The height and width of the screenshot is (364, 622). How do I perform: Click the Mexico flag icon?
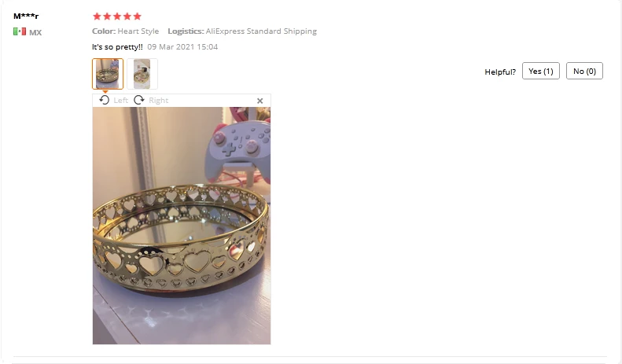(20, 31)
